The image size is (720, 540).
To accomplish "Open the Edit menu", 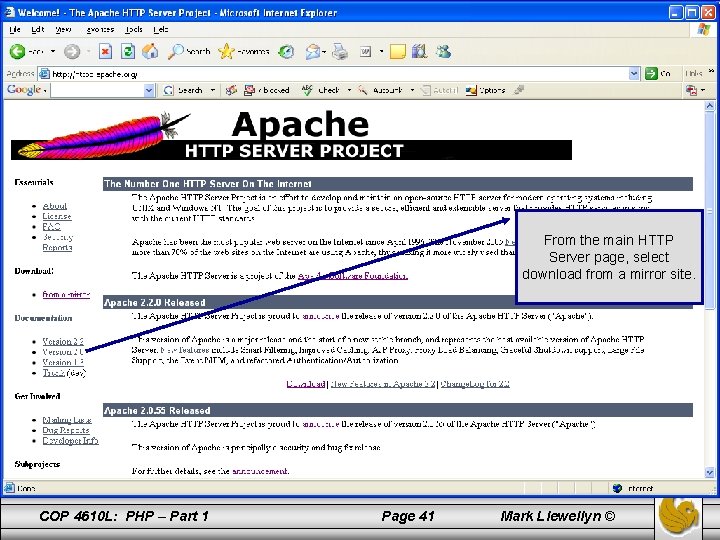I will pyautogui.click(x=38, y=29).
